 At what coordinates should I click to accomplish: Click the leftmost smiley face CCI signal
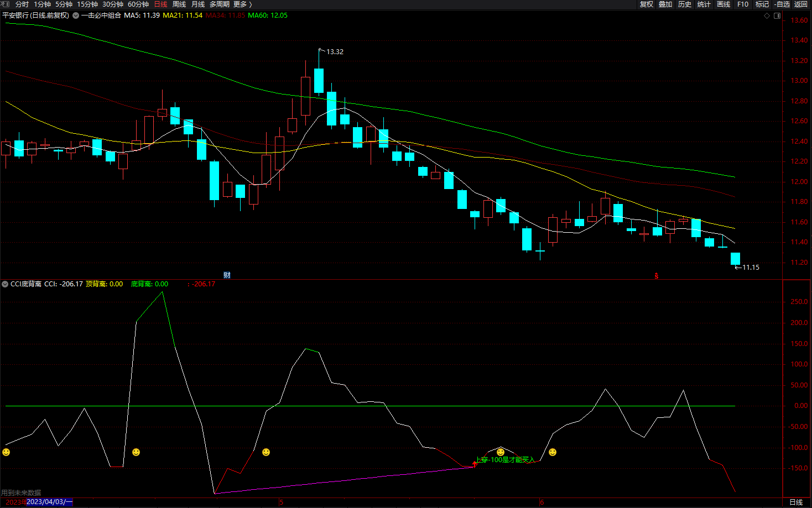[6, 452]
